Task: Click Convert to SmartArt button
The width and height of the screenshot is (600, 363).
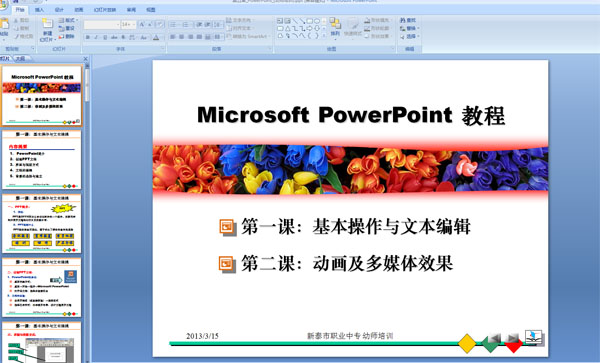Action: 248,36
